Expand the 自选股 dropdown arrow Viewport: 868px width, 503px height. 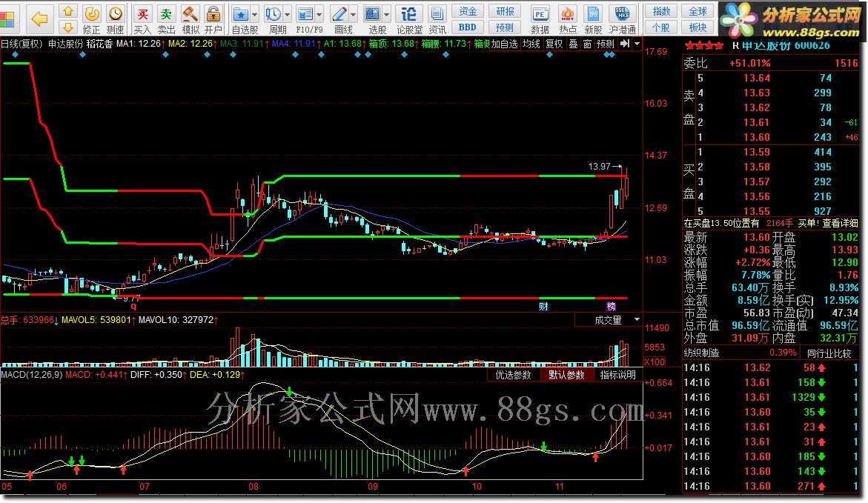(x=255, y=14)
